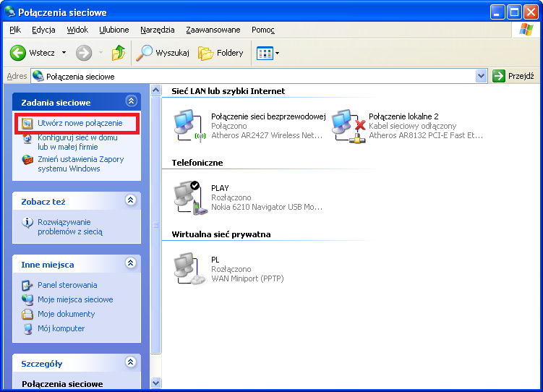This screenshot has height=392, width=543.
Task: Collapse the Inne miejsca panel
Action: (131, 263)
